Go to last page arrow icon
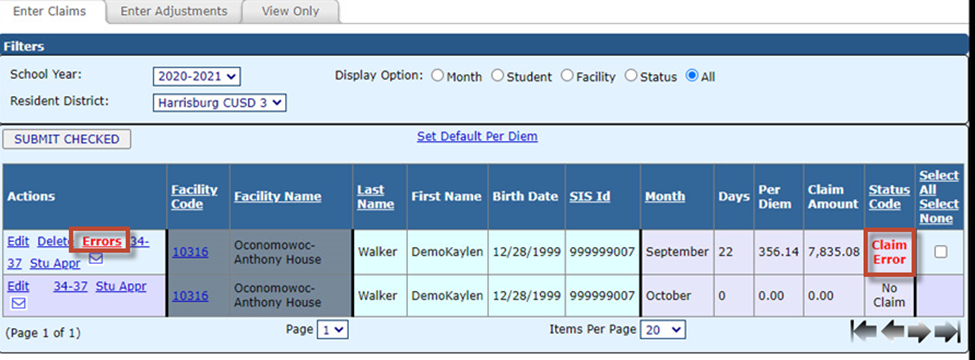Viewport: 975px width, 360px height. (x=948, y=331)
